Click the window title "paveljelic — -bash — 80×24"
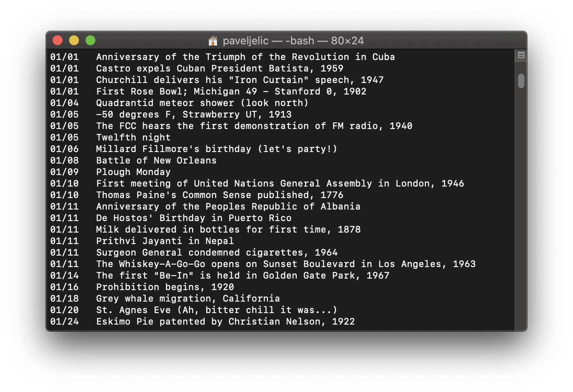Image resolution: width=573 pixels, height=392 pixels. pos(293,41)
